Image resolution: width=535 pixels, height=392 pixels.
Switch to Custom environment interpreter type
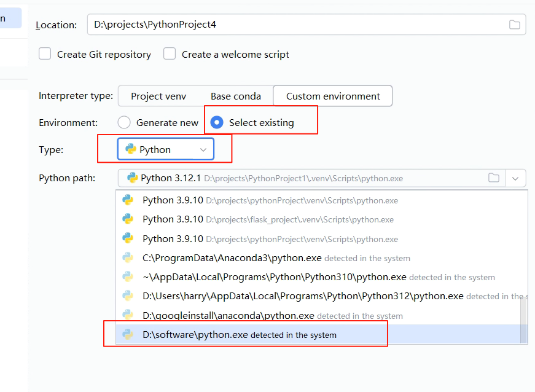point(333,96)
